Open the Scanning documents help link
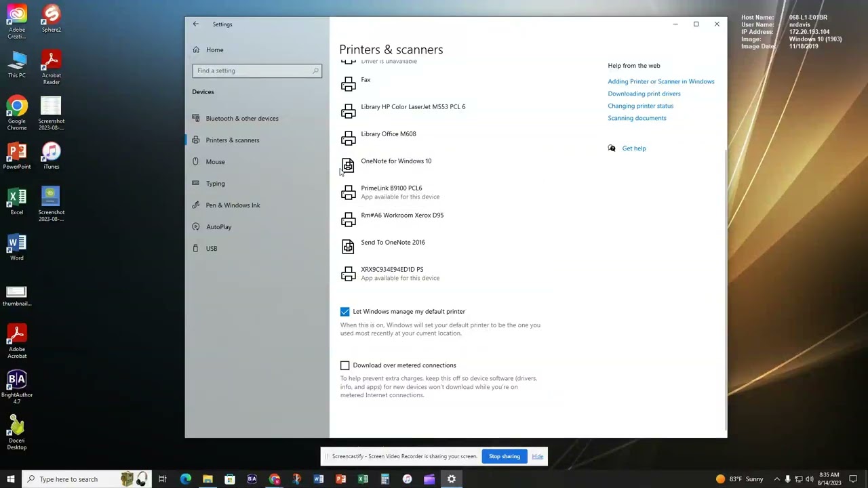This screenshot has height=488, width=868. point(637,118)
